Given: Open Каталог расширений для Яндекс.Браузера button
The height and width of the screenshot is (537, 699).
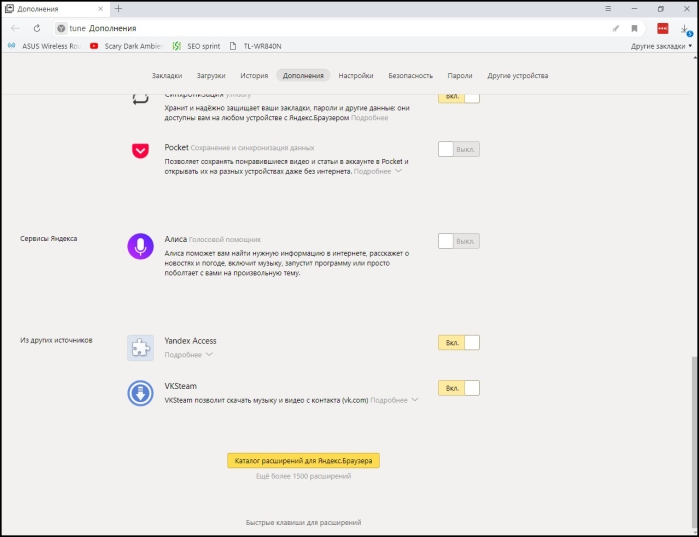Looking at the screenshot, I should click(304, 460).
